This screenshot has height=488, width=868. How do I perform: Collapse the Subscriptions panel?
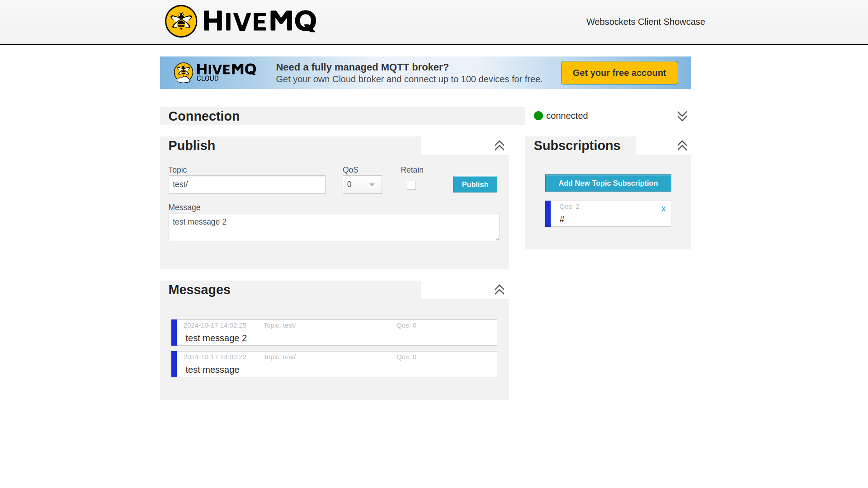pos(682,145)
